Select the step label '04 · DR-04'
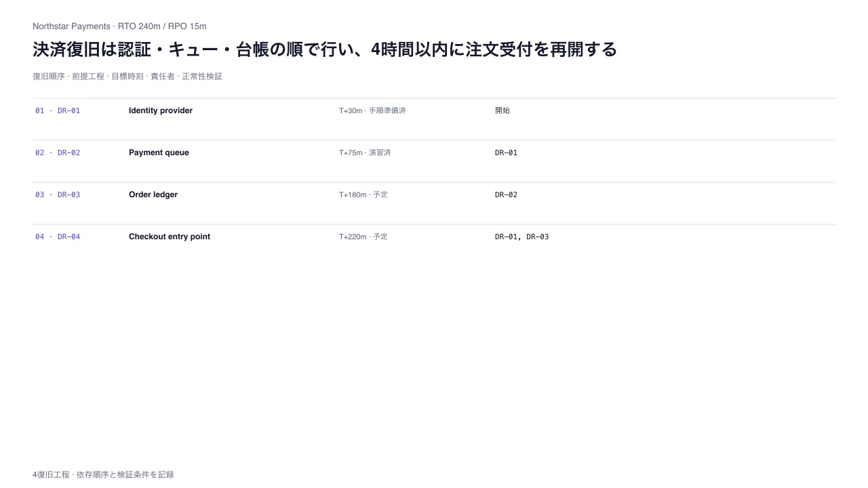Viewport: 868px width, 488px height. [x=58, y=237]
